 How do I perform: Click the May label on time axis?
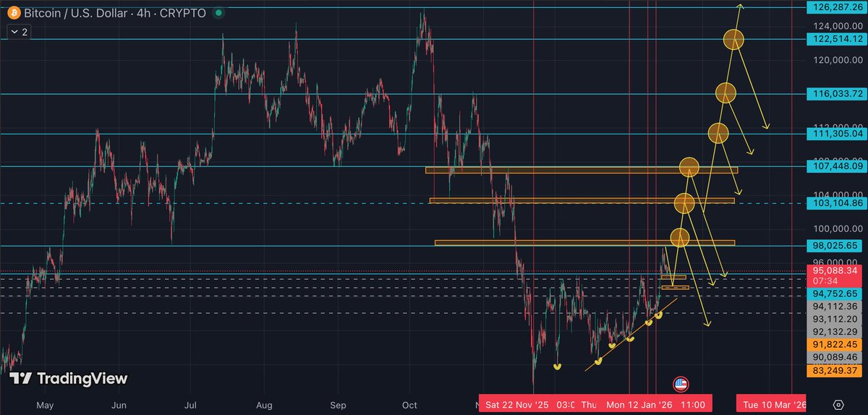tap(46, 404)
